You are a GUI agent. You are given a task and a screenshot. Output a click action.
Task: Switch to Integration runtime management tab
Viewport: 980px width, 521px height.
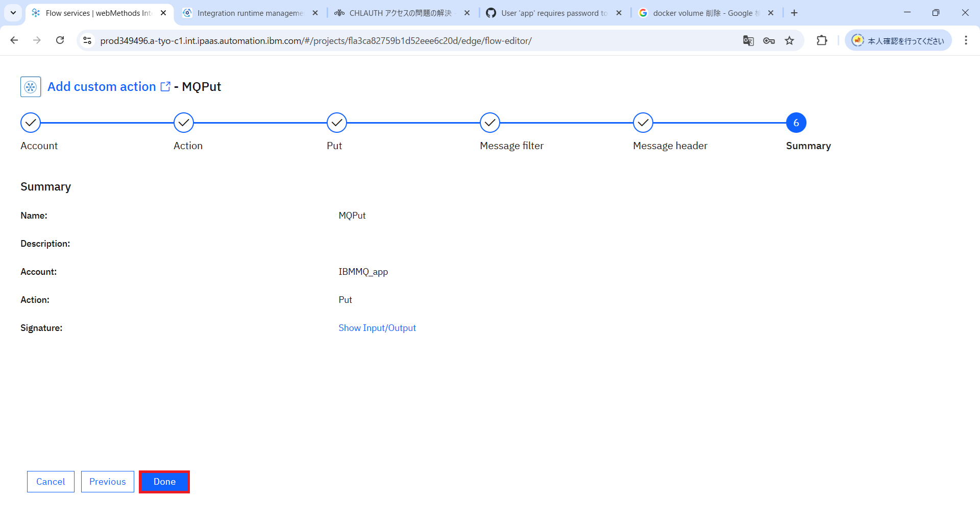250,13
